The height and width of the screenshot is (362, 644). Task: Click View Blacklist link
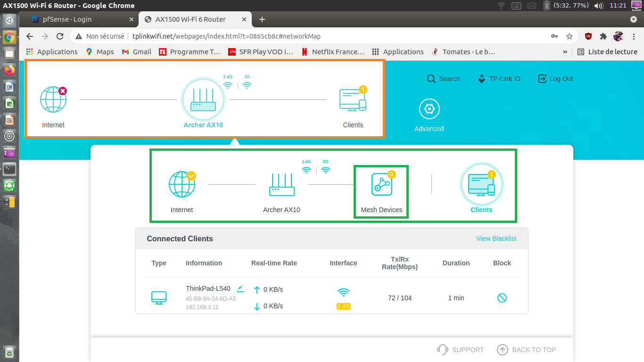tap(496, 239)
